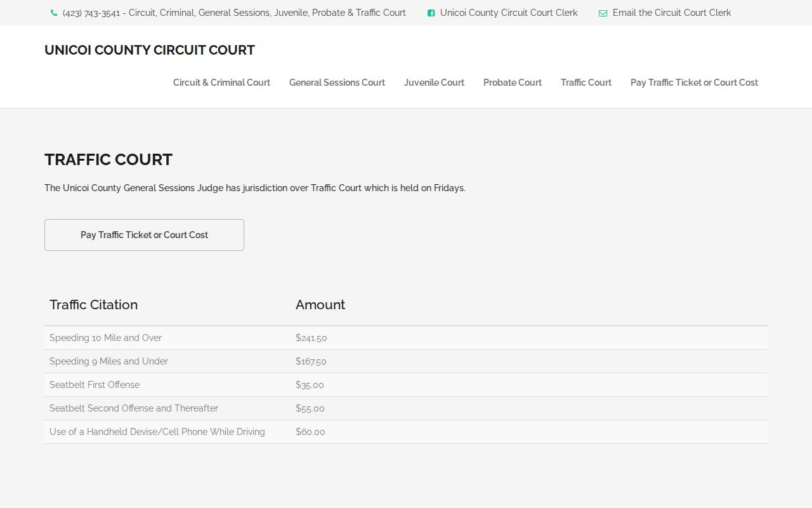812x508 pixels.
Task: Click the $55.00 amount
Action: click(x=310, y=408)
